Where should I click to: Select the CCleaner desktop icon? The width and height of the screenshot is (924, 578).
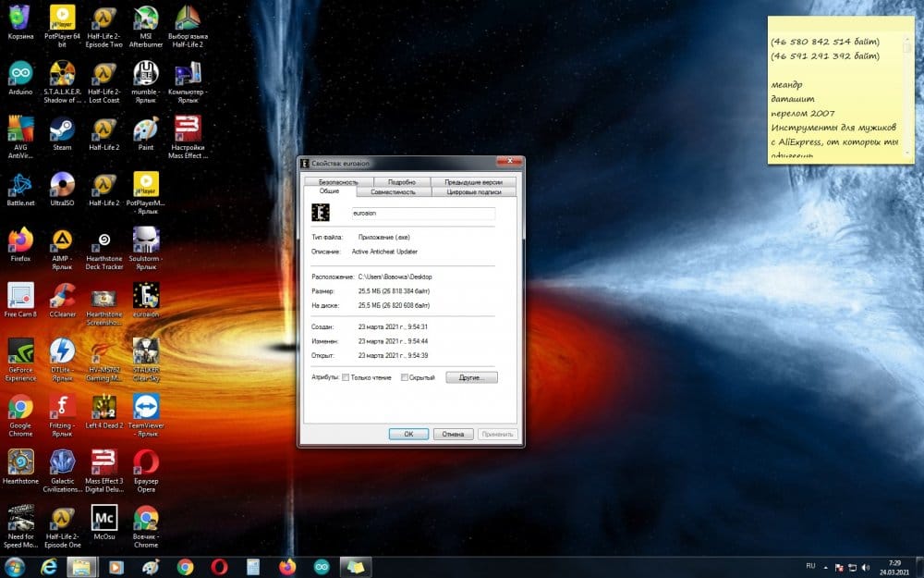pyautogui.click(x=62, y=296)
